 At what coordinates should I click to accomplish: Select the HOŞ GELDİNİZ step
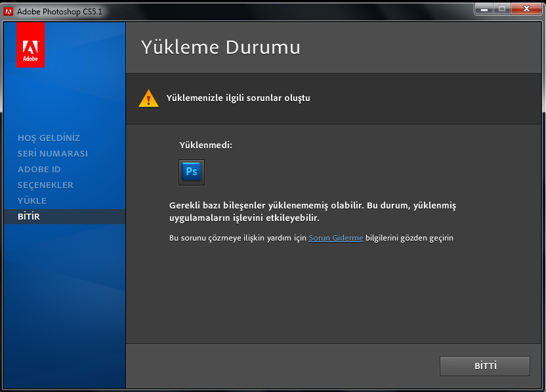point(49,138)
